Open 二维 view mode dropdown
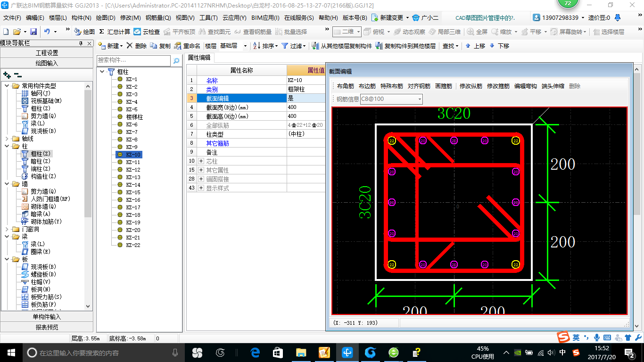Image resolution: width=644 pixels, height=362 pixels. pos(347,32)
